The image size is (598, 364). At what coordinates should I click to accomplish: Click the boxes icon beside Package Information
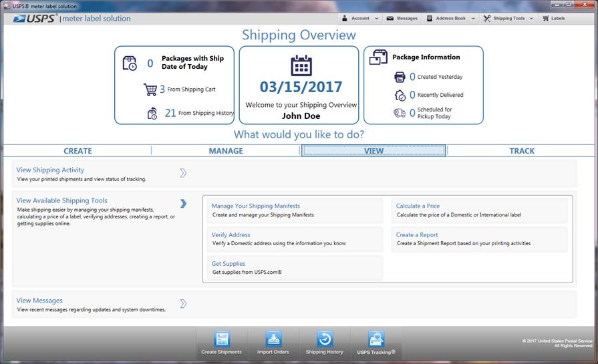click(378, 57)
